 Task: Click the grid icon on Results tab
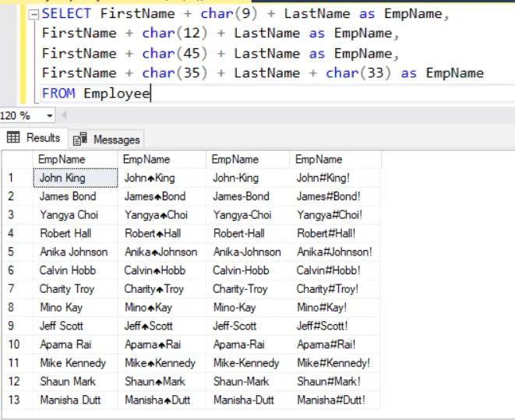[x=13, y=138]
